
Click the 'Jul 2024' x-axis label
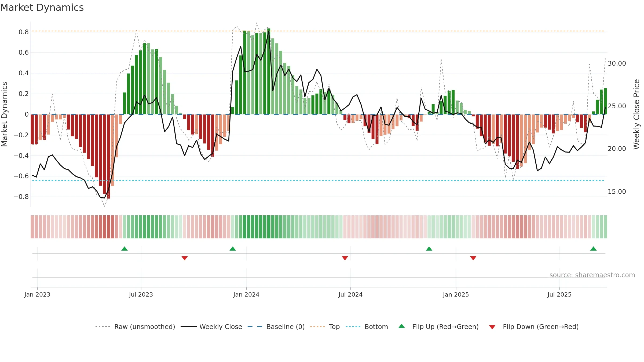click(350, 294)
